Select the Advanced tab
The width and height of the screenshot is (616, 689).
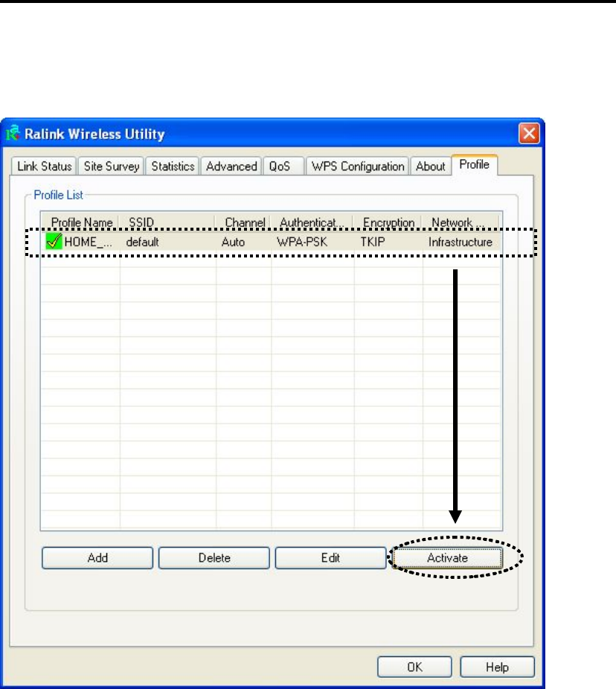pos(231,166)
